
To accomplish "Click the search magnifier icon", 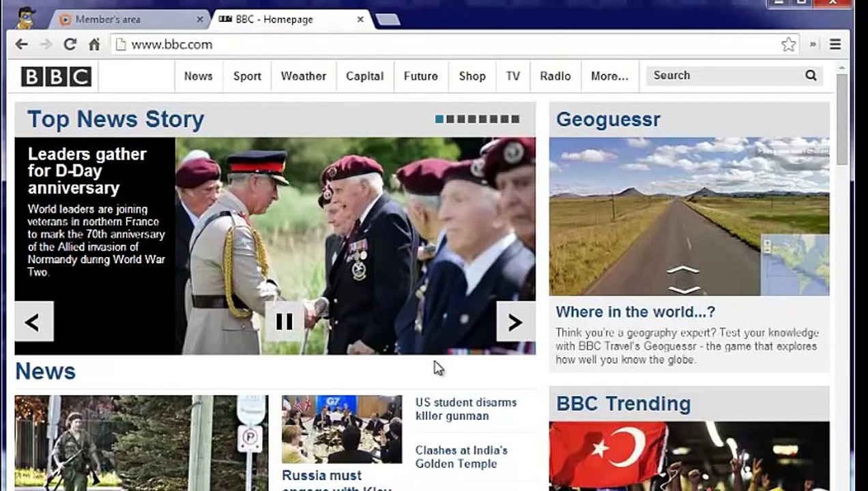I will [x=811, y=76].
